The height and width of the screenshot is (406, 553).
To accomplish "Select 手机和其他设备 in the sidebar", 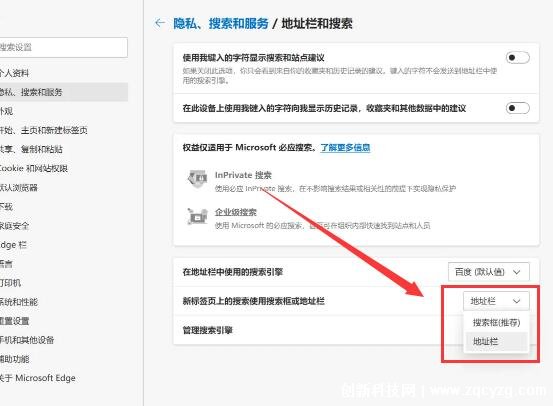I will (63, 340).
